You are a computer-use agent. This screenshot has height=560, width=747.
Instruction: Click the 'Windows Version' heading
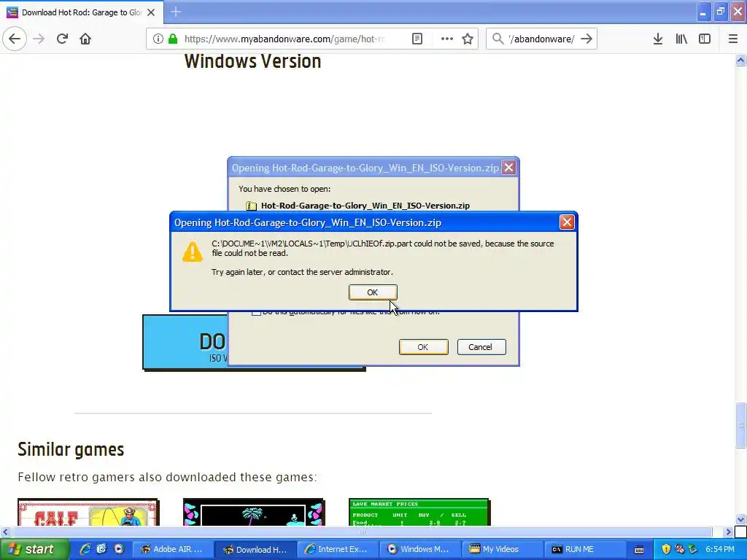coord(252,61)
